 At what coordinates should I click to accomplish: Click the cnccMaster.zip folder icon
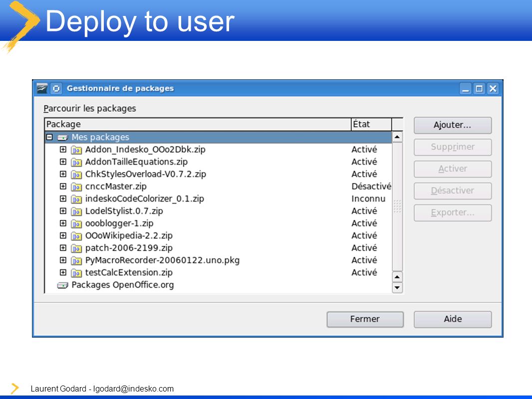point(76,187)
